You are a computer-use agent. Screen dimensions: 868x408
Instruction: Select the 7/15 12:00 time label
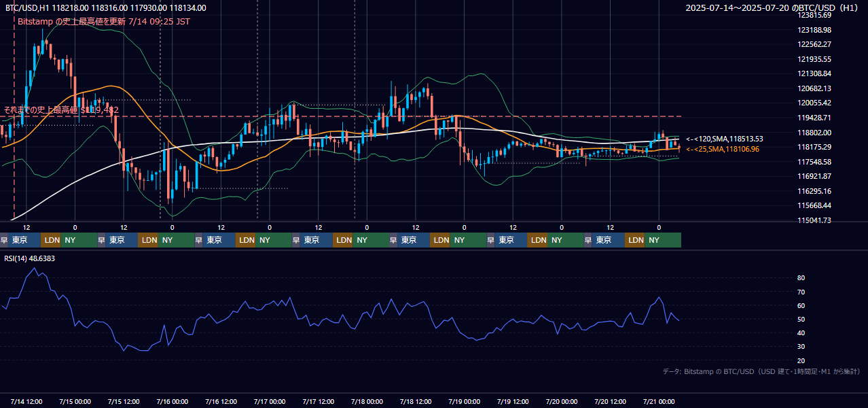(124, 401)
